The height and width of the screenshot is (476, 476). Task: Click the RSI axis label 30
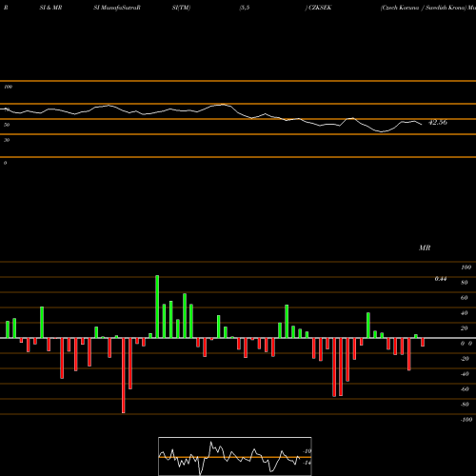pos(7,140)
